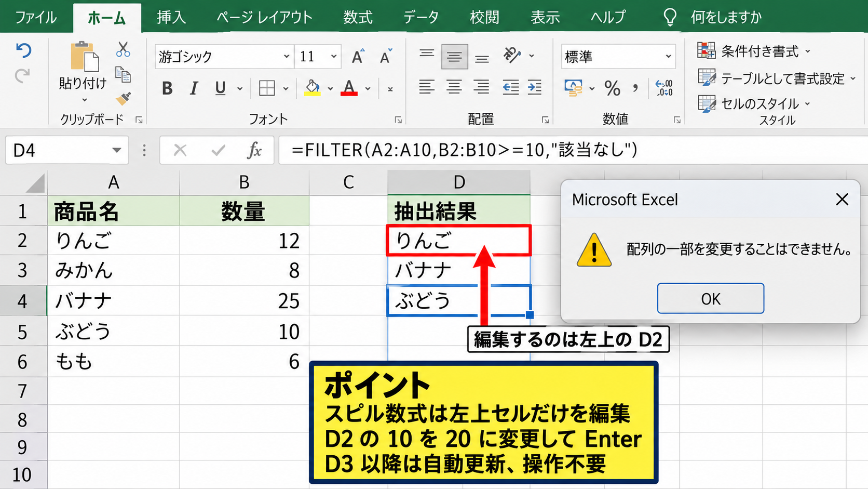The image size is (868, 489).
Task: Open font group dialog launcher
Action: 398,120
